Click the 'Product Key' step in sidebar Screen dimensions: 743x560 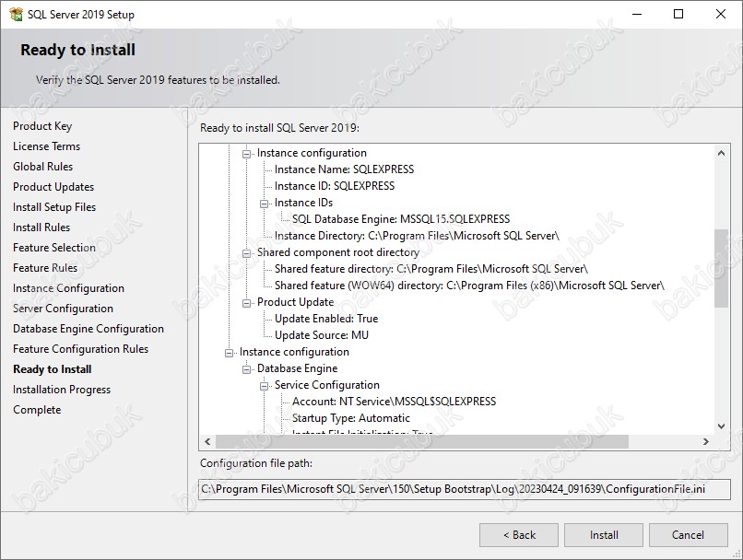[42, 126]
